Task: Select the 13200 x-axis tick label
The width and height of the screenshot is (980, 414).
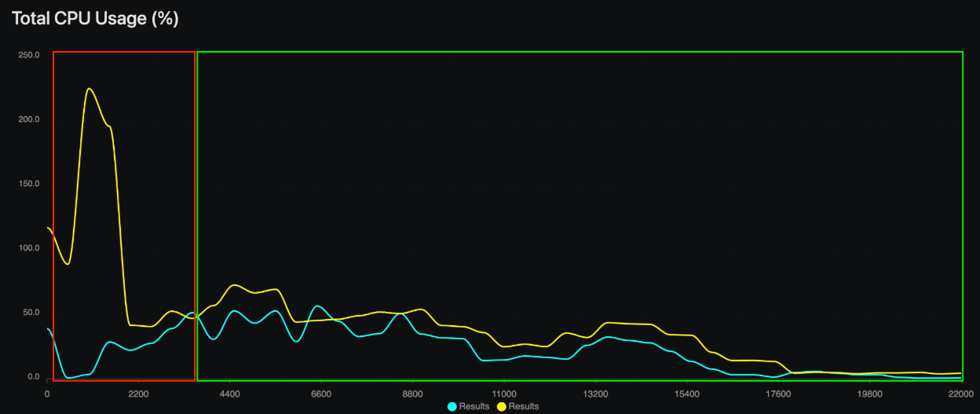Action: [595, 394]
